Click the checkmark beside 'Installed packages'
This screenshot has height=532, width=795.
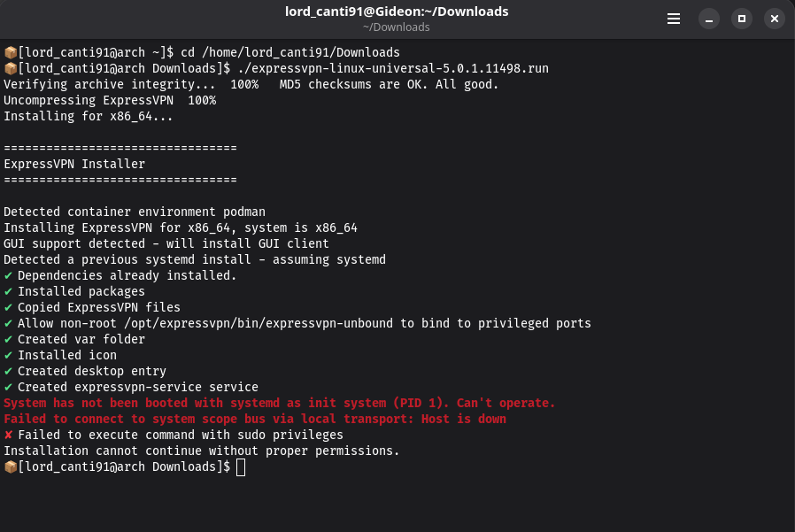click(x=9, y=291)
